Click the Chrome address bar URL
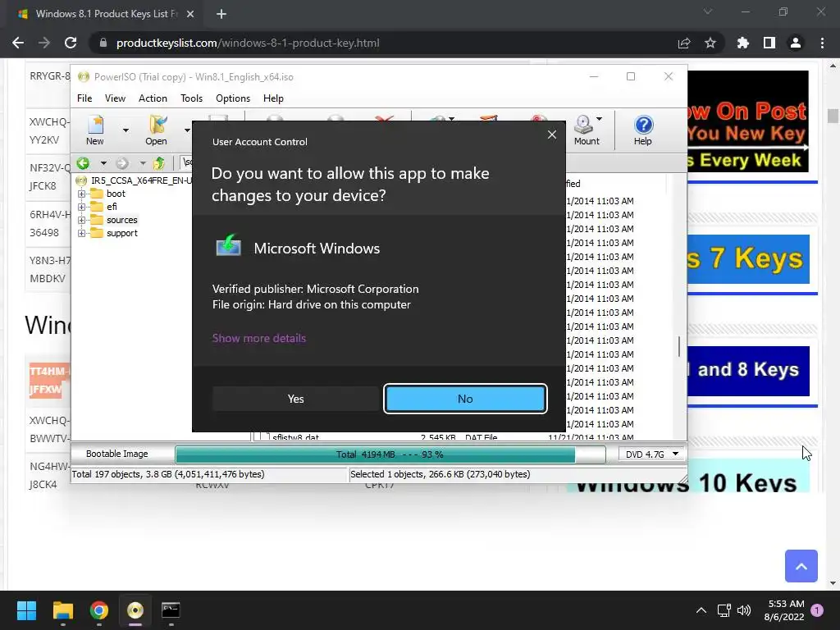The width and height of the screenshot is (840, 630). [x=248, y=43]
